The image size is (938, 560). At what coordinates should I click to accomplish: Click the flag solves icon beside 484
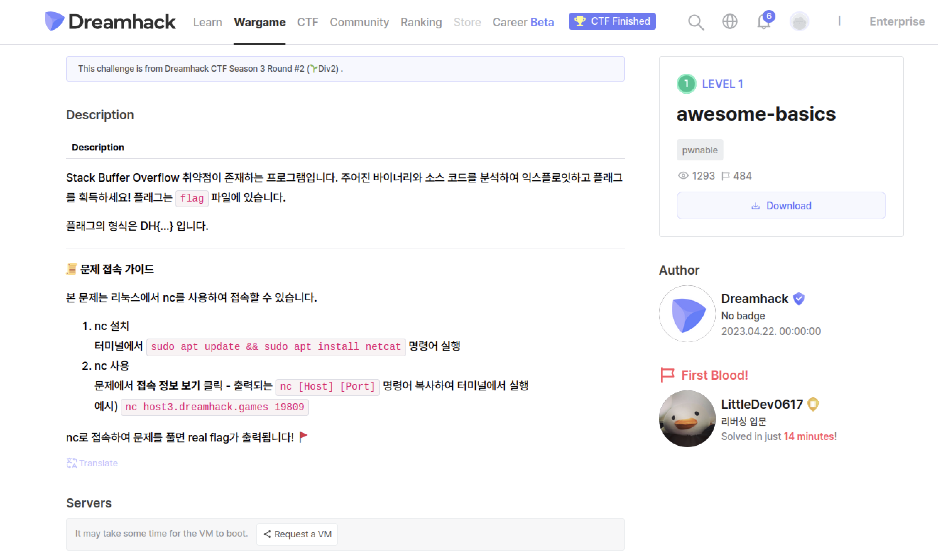725,176
